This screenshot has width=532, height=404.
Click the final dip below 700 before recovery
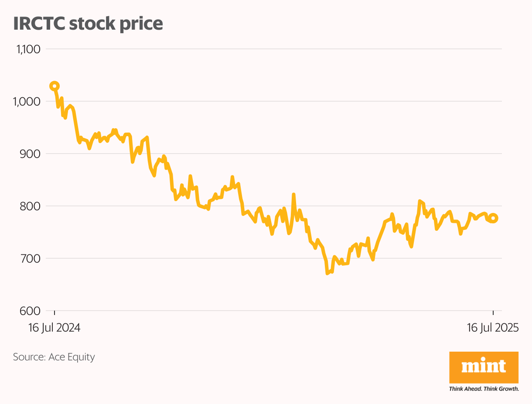(373, 260)
